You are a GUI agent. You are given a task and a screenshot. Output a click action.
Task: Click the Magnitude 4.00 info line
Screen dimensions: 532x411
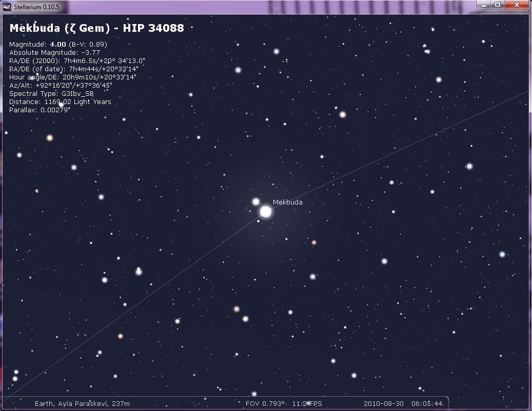pos(58,45)
